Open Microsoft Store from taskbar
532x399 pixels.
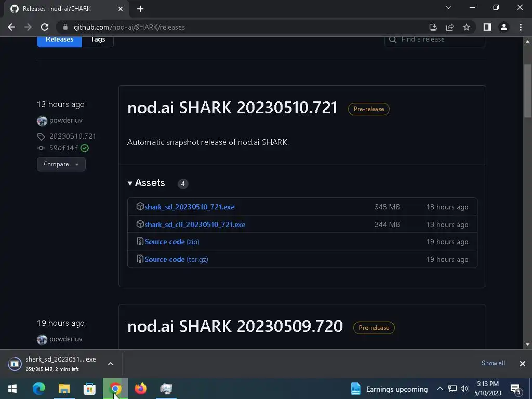coord(89,389)
